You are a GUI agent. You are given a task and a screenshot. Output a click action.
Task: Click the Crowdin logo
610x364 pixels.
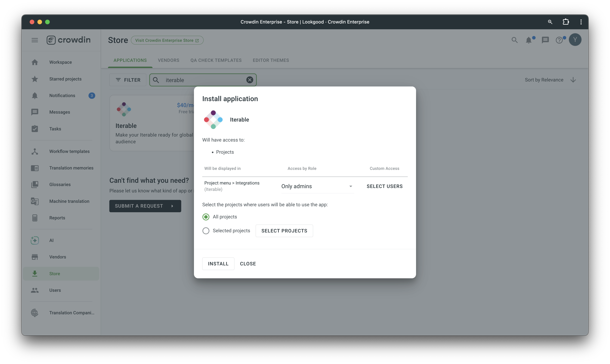pos(68,40)
